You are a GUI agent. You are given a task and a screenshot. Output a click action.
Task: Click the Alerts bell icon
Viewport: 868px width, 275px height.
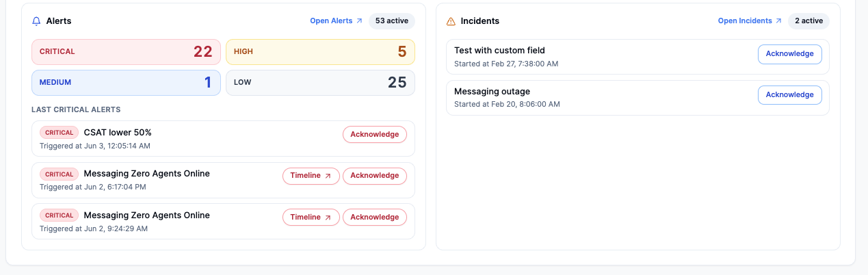pos(36,21)
